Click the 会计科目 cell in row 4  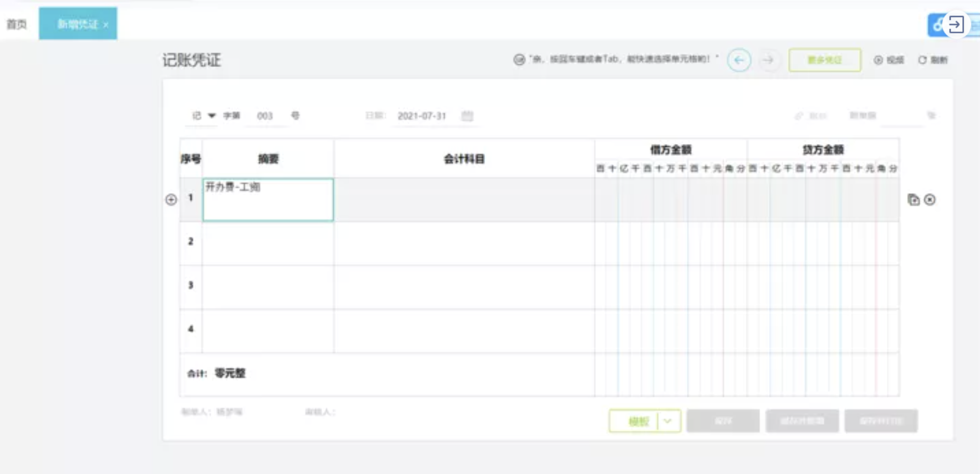[x=465, y=331]
